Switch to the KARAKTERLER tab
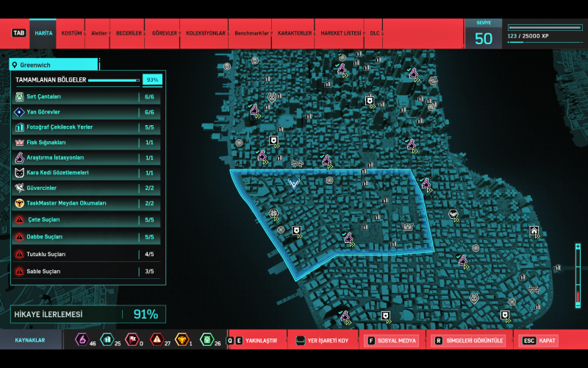Screen dimensions: 588x368 [x=295, y=33]
